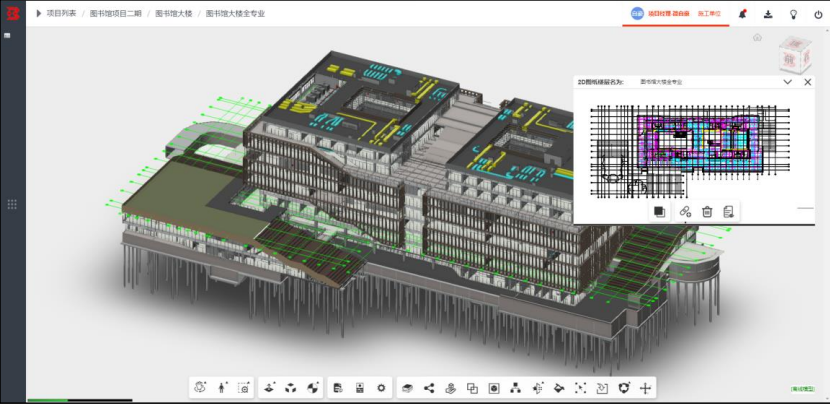Click the short gray line in the 2D panel corner
This screenshot has width=830, height=404.
pyautogui.click(x=805, y=208)
